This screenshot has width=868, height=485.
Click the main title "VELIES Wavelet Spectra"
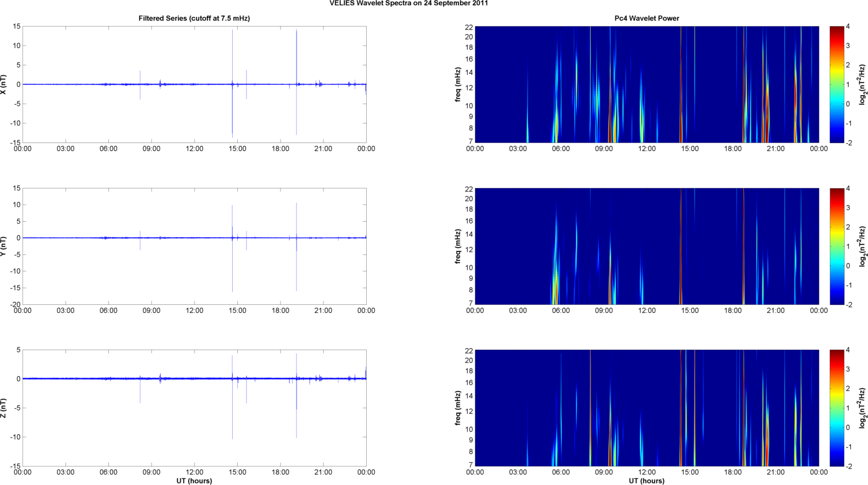pyautogui.click(x=408, y=3)
